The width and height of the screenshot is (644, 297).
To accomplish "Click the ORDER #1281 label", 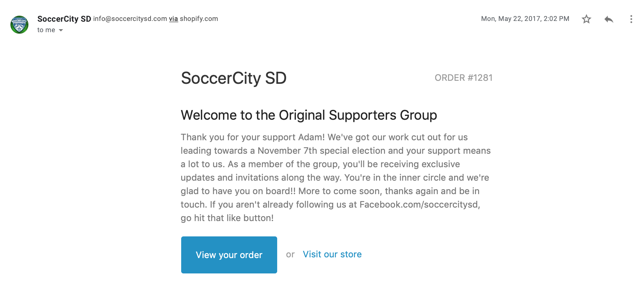I will click(463, 78).
